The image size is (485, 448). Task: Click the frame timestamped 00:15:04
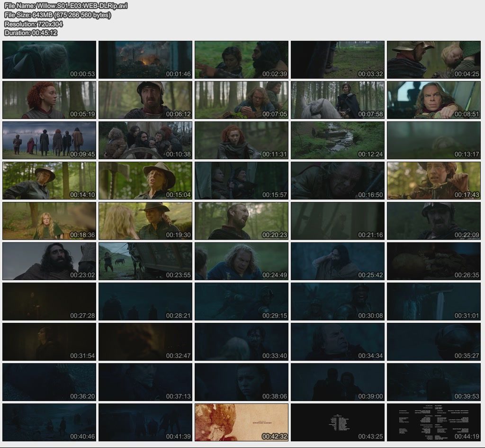pos(145,181)
